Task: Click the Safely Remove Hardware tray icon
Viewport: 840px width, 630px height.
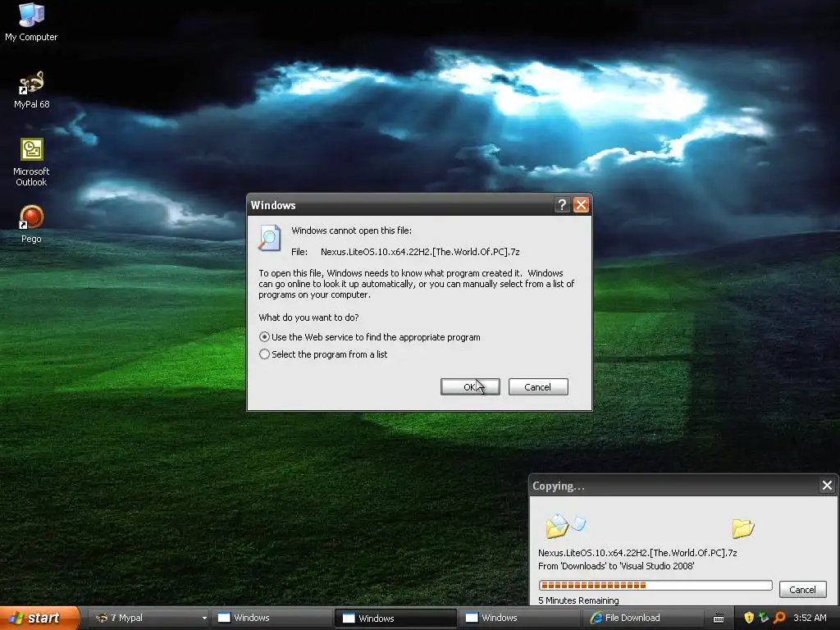Action: 764,618
